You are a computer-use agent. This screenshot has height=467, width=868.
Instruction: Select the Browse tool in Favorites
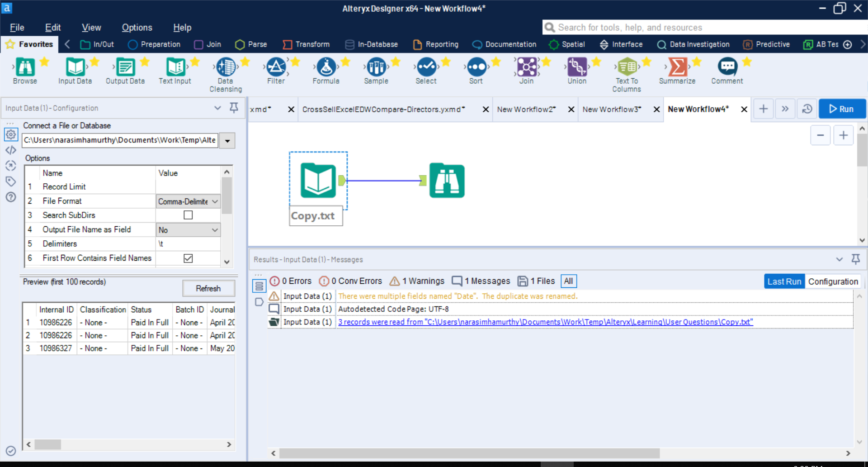25,67
